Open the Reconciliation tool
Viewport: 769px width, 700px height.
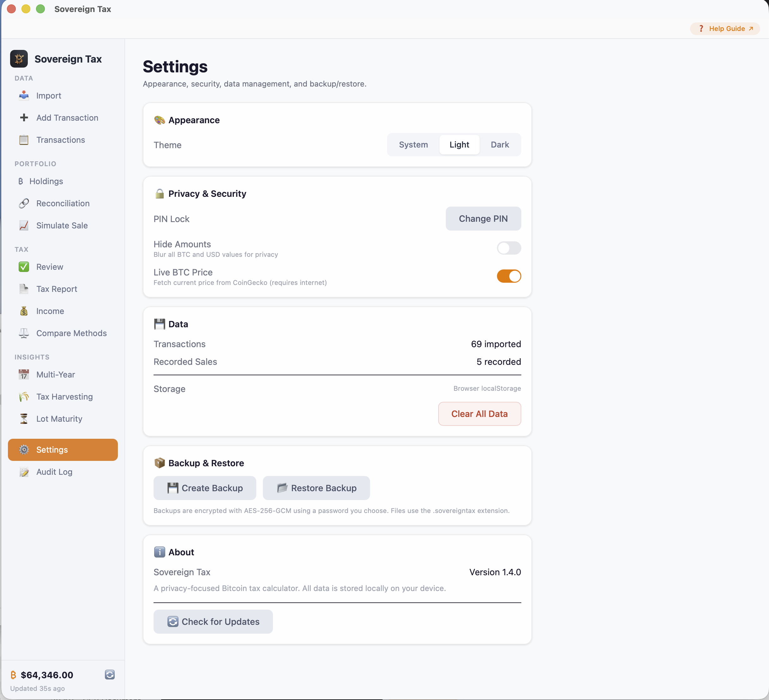[62, 203]
